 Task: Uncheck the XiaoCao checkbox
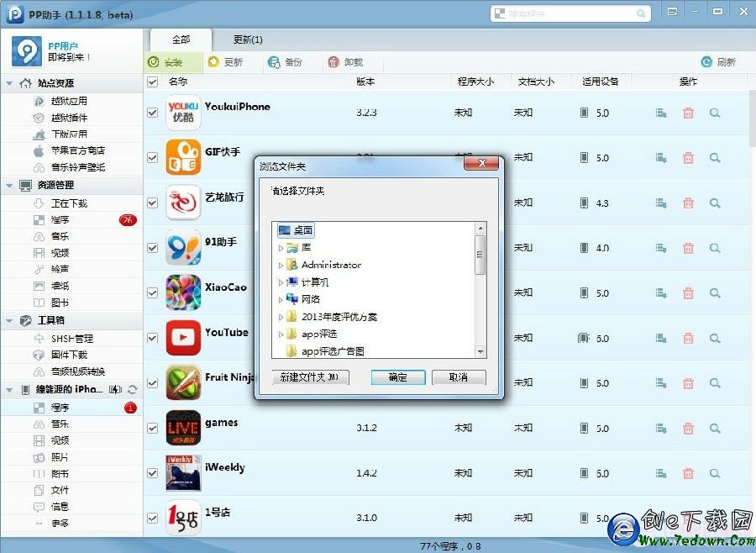tap(152, 292)
